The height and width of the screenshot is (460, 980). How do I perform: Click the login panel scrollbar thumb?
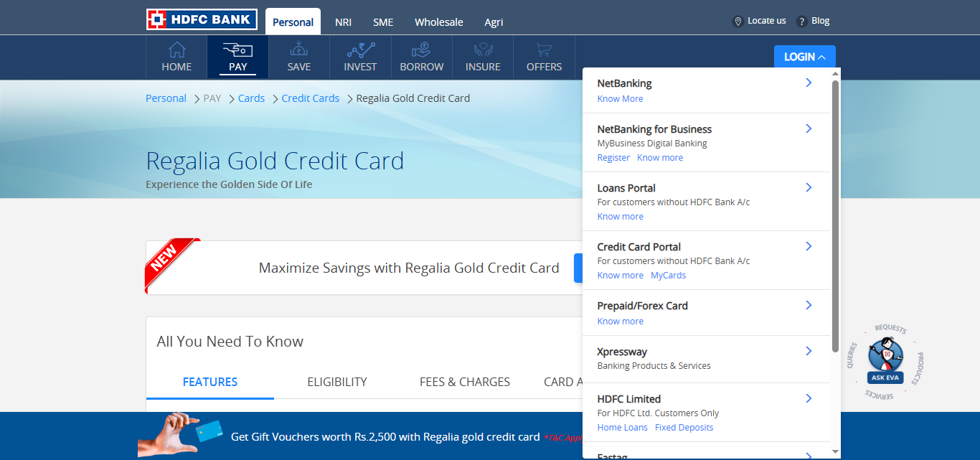(x=835, y=216)
